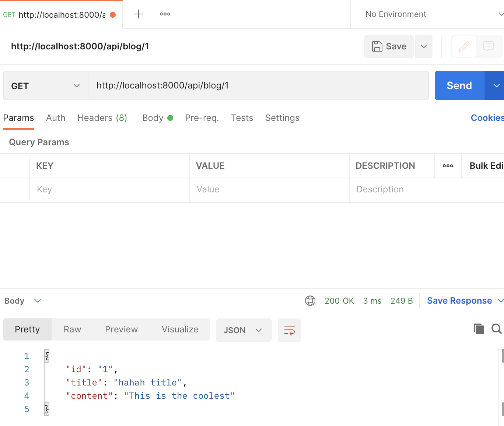
Task: Open tab options three-dot menu
Action: 165,14
